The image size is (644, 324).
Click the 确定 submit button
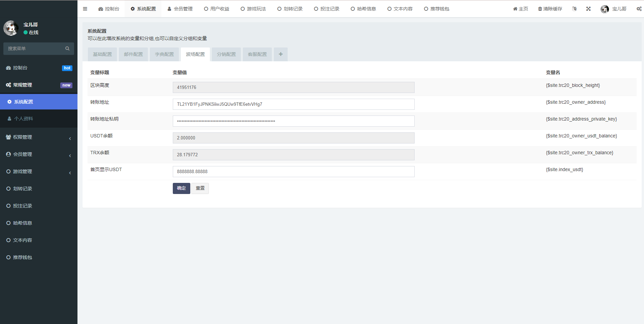[x=181, y=188]
